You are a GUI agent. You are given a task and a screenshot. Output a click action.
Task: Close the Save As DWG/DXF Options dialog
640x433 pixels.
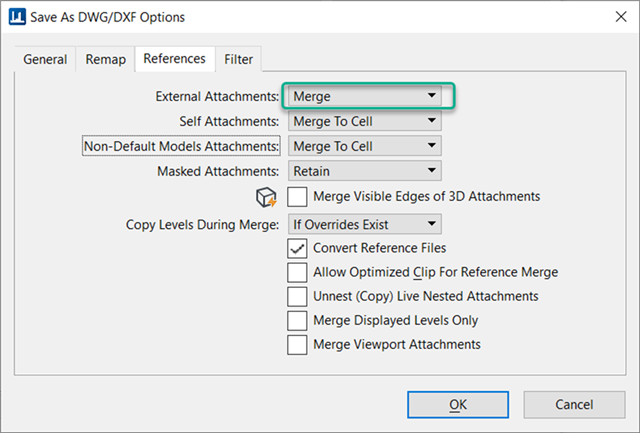click(621, 17)
